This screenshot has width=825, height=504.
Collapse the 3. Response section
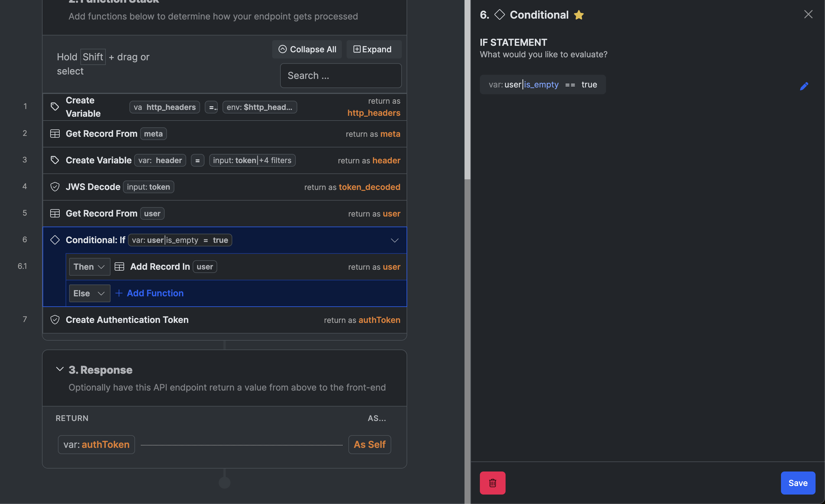(x=60, y=369)
